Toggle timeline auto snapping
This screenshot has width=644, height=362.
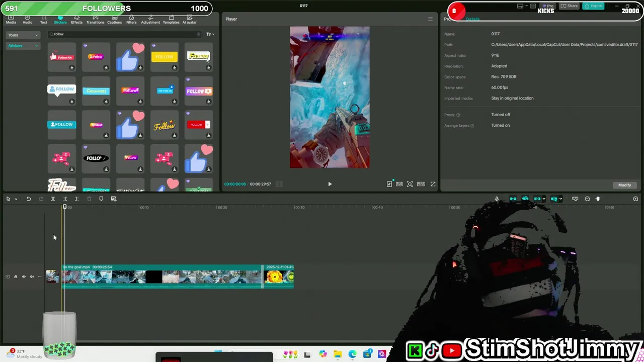525,199
